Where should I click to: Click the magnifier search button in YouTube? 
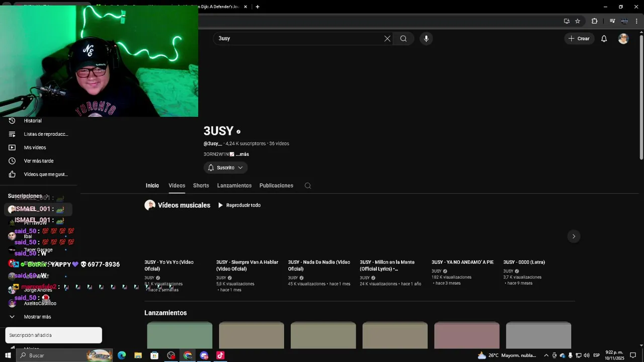(x=404, y=39)
